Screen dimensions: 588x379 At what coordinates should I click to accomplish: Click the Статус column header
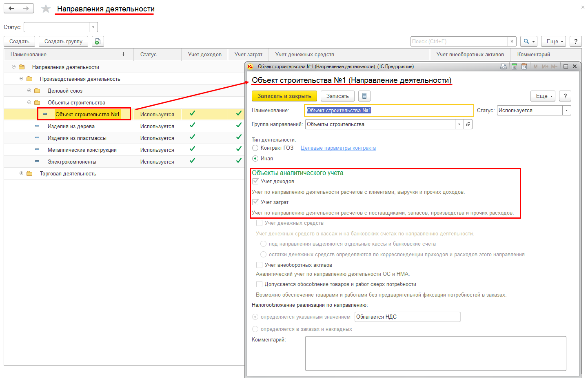pos(158,54)
